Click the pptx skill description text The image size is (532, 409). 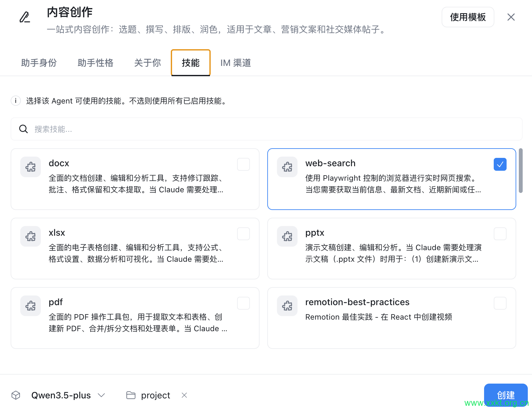[393, 253]
